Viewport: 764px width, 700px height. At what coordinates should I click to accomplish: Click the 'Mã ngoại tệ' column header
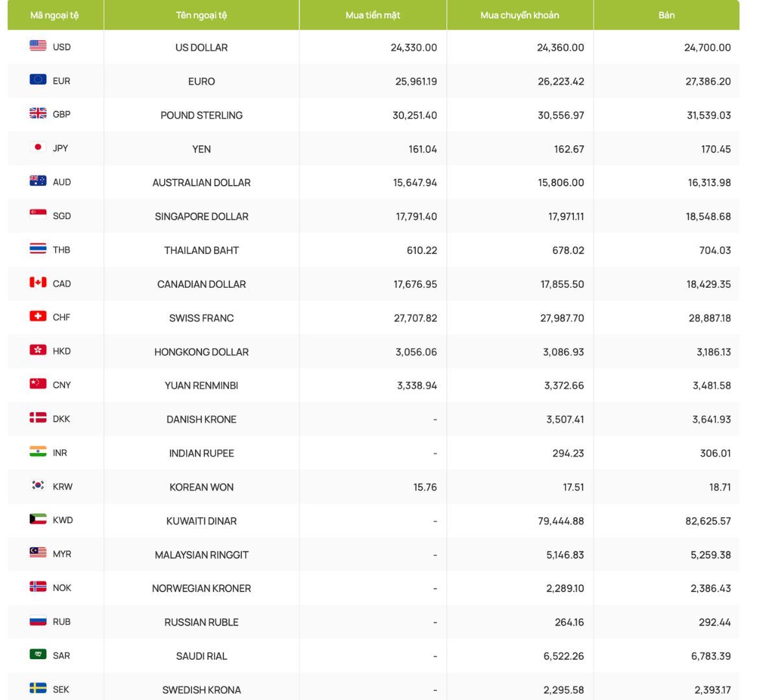(54, 15)
